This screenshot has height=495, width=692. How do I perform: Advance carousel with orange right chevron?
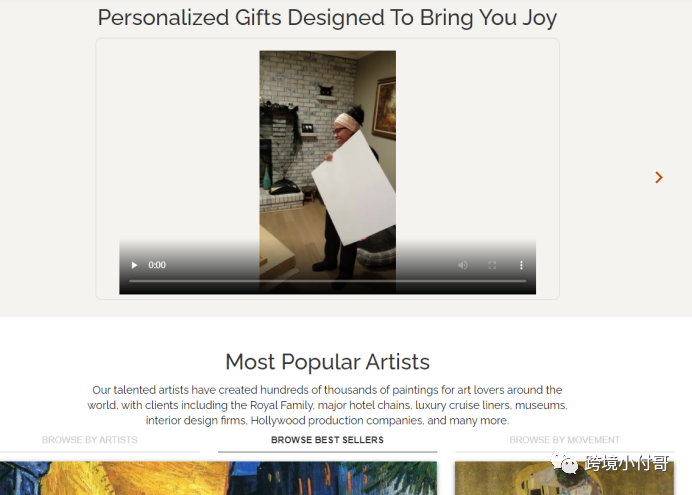659,177
